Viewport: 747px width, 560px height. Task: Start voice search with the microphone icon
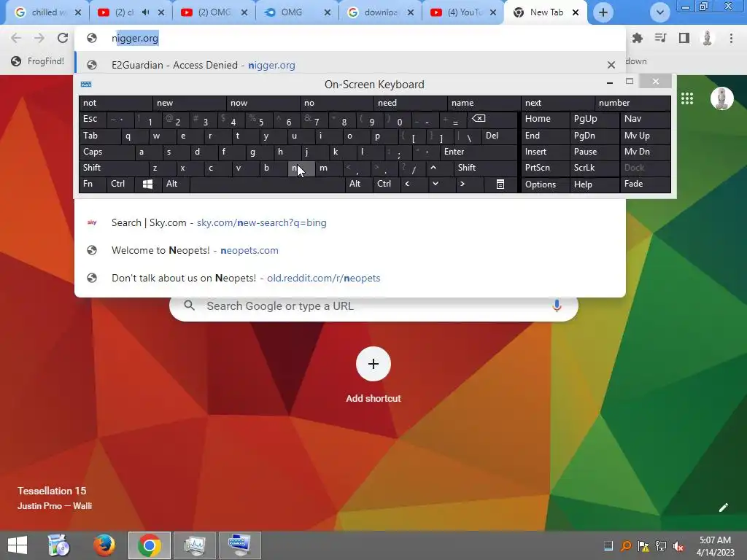557,306
